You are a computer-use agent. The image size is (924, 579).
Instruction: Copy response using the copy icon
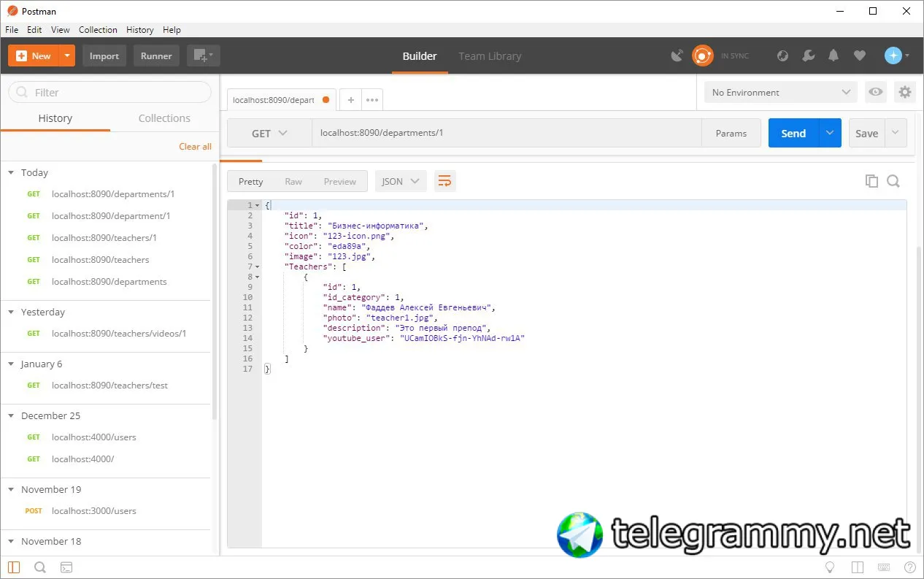pyautogui.click(x=871, y=181)
